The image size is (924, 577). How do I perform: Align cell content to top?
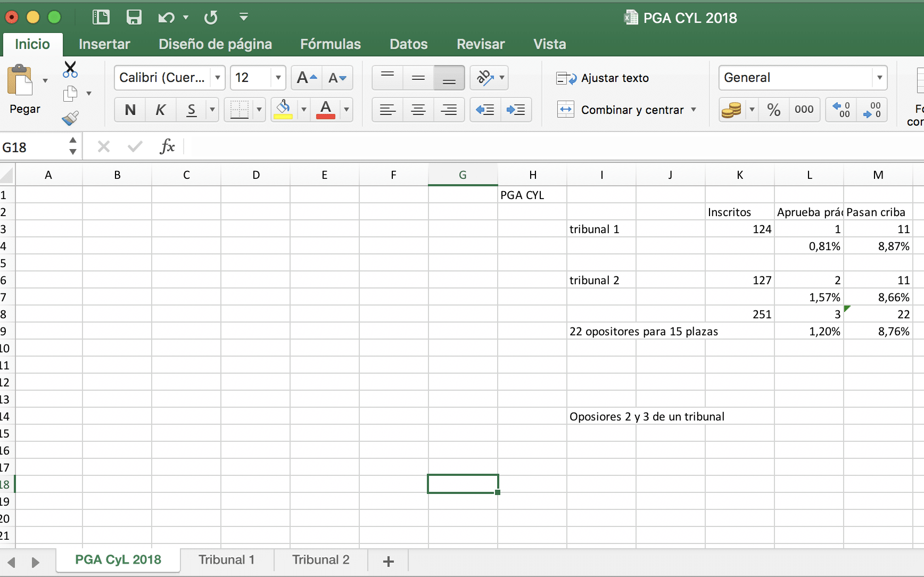[x=387, y=78]
